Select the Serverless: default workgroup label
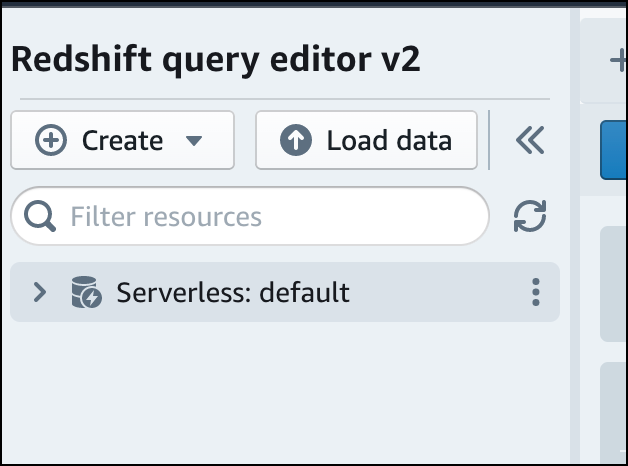Viewport: 628px width, 466px height. [x=233, y=293]
